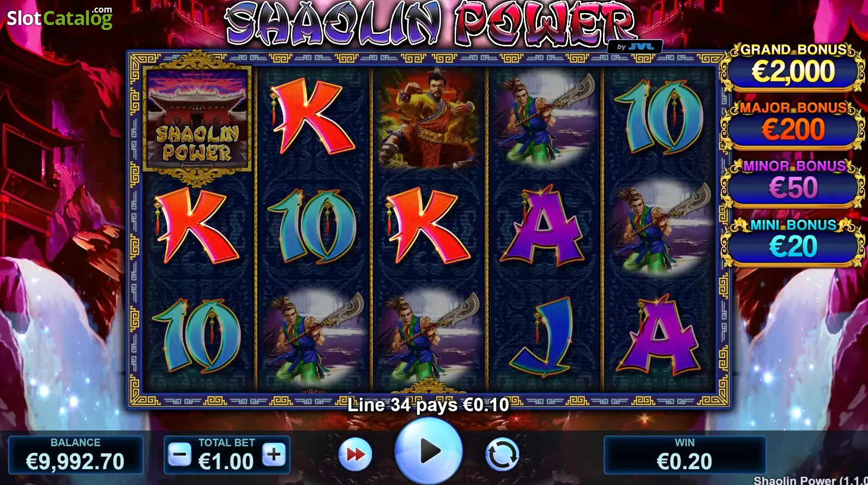The height and width of the screenshot is (485, 868).
Task: Start a spin with the play button
Action: (x=429, y=451)
